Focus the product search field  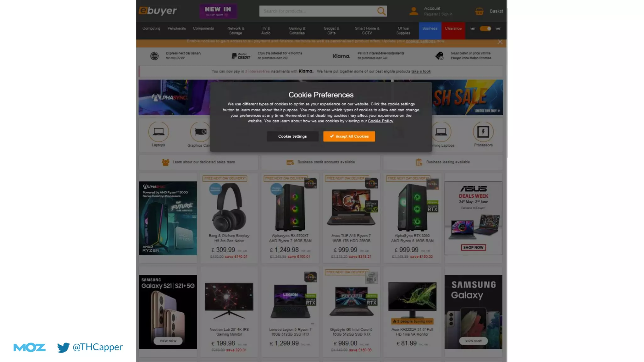[x=318, y=11]
